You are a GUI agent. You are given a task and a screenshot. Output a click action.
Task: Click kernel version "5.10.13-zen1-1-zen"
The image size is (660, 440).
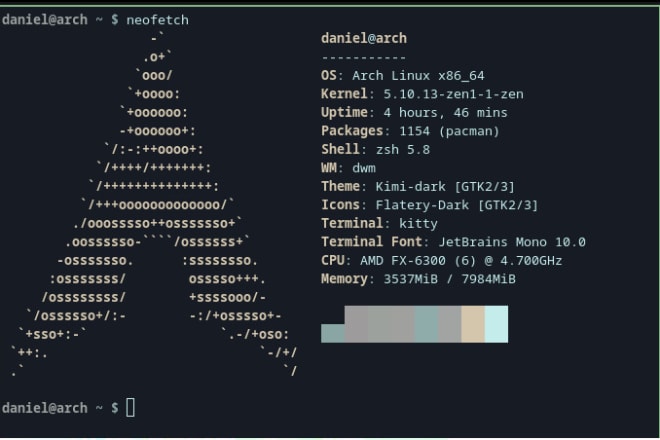click(453, 94)
